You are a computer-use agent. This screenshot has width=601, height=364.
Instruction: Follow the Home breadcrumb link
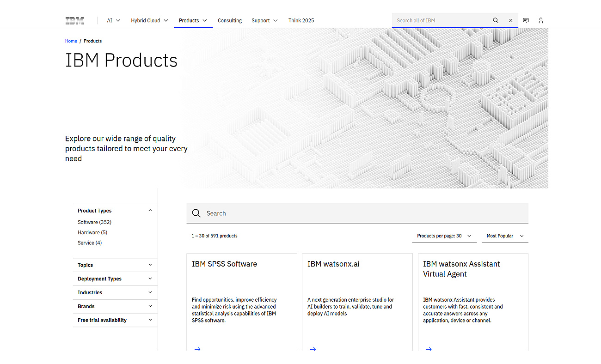(x=71, y=41)
